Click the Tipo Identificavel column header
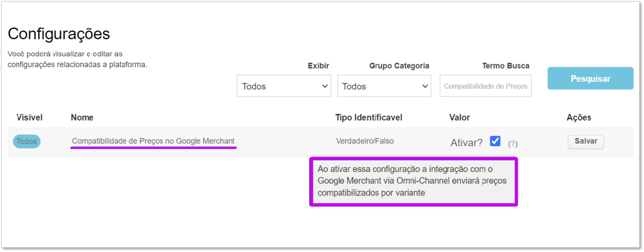 369,117
